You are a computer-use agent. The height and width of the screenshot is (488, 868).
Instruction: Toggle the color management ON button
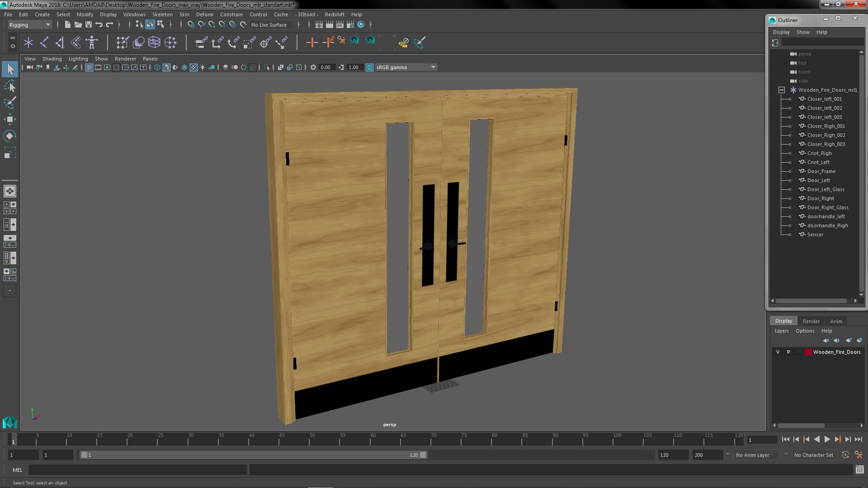369,67
